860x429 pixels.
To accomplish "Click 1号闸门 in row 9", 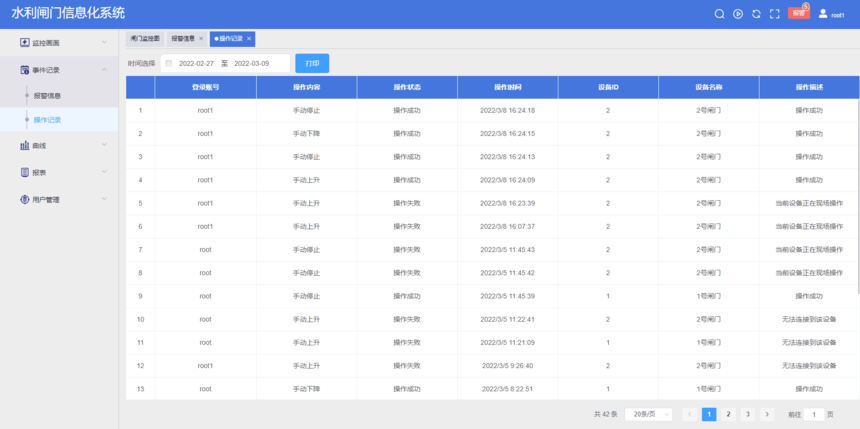I will (708, 296).
